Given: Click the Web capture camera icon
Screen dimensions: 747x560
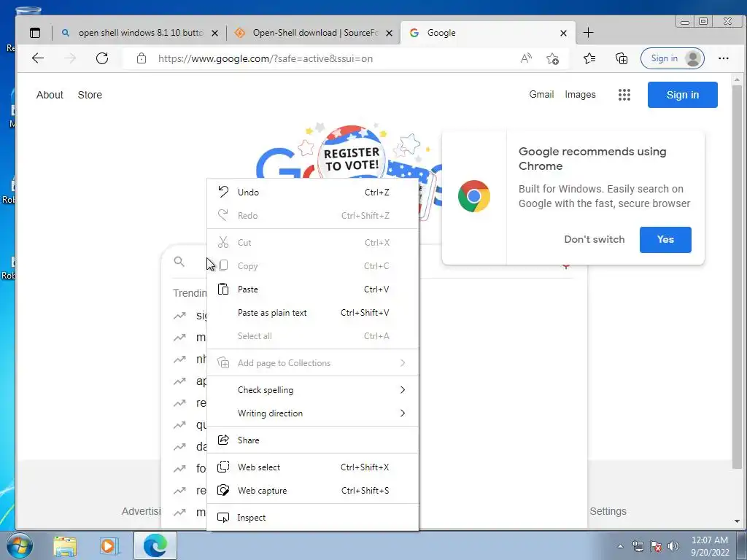Looking at the screenshot, I should click(223, 491).
